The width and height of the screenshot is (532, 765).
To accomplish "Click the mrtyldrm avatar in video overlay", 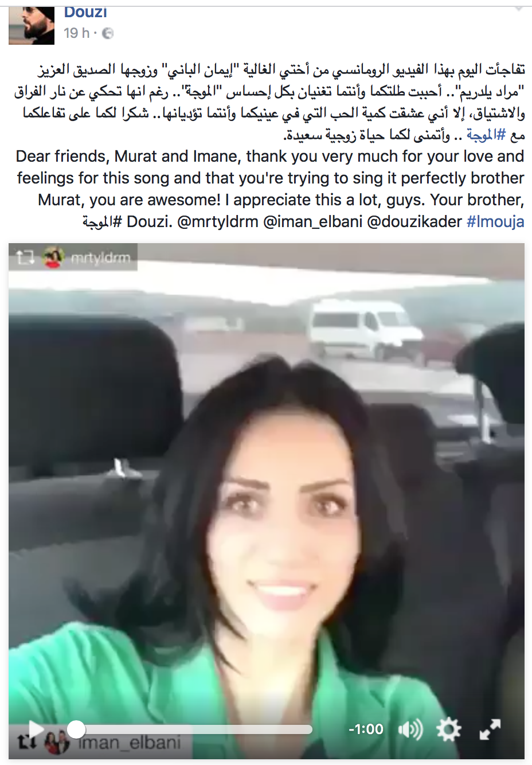I will [x=53, y=257].
